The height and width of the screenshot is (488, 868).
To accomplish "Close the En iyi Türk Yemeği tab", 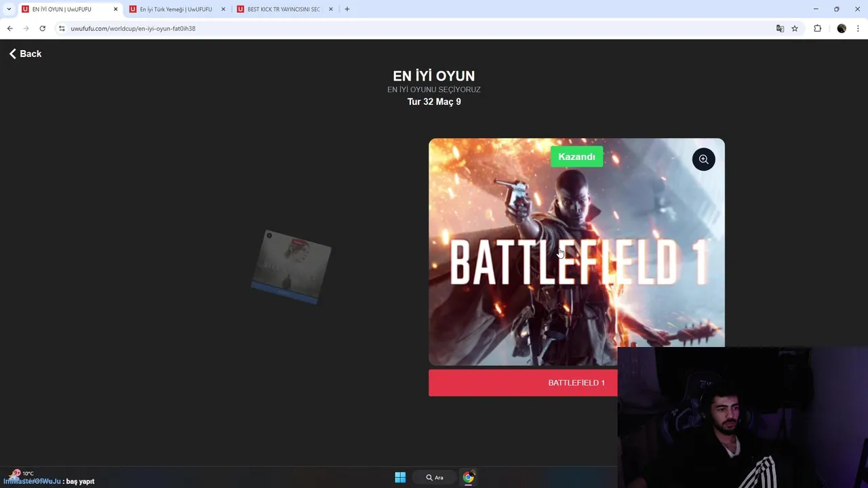I will (223, 9).
